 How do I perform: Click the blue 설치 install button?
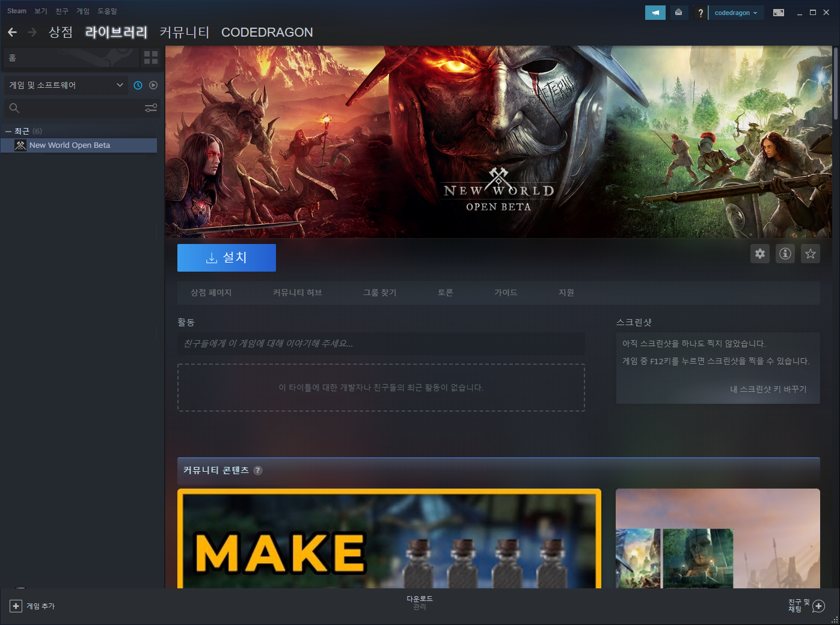click(227, 257)
